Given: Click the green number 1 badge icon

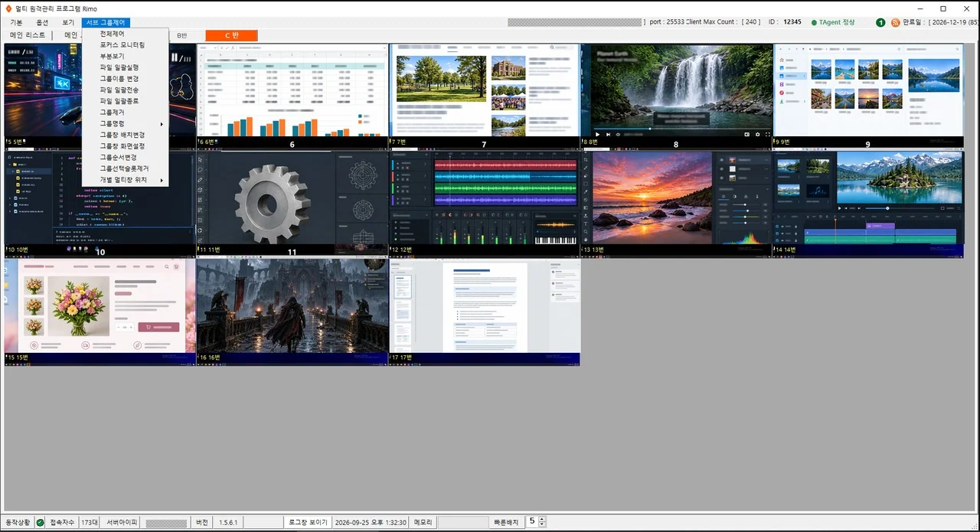Looking at the screenshot, I should 880,23.
